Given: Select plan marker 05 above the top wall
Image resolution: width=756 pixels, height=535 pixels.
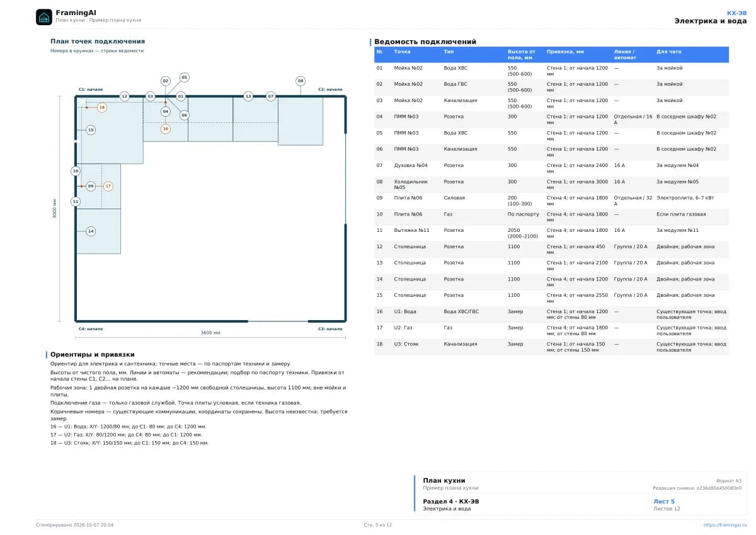Looking at the screenshot, I should [184, 78].
